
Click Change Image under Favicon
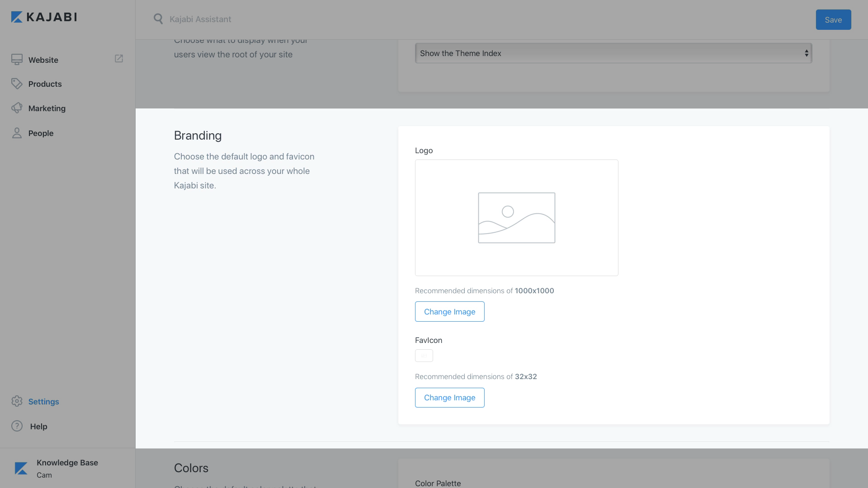[449, 398]
